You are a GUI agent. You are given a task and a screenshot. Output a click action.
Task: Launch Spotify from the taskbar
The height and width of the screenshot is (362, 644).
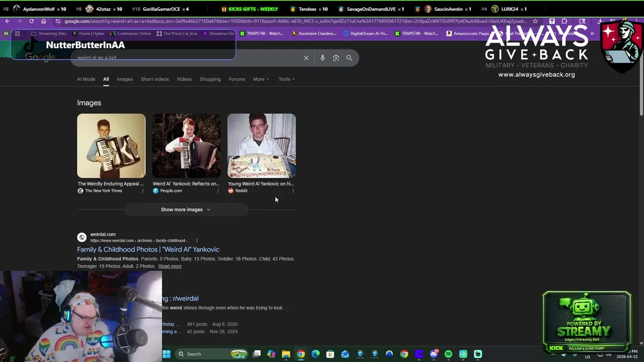(448, 354)
